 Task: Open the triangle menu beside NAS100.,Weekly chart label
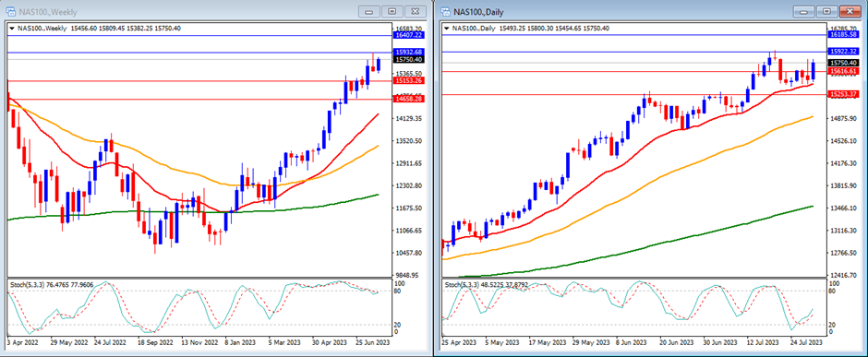[12, 29]
